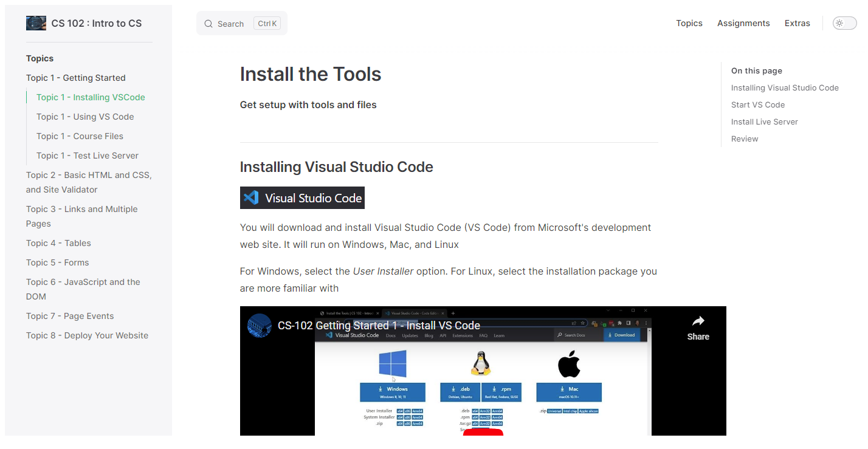
Task: Jump to Installing Visual Studio Code section
Action: [x=785, y=87]
